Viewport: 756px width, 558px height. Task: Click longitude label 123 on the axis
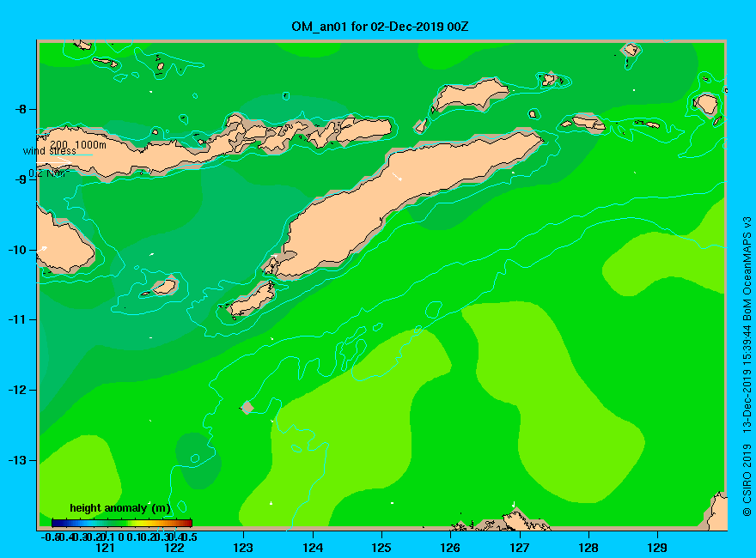click(x=243, y=548)
